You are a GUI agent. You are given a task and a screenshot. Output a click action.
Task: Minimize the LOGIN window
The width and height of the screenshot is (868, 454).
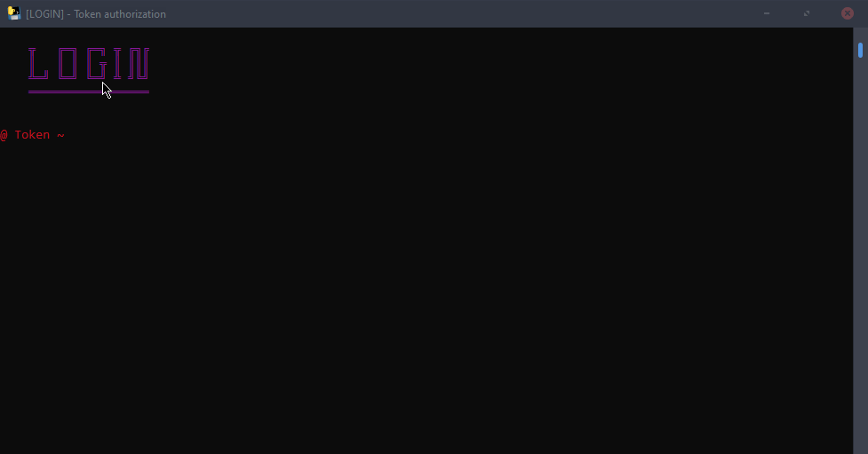767,13
